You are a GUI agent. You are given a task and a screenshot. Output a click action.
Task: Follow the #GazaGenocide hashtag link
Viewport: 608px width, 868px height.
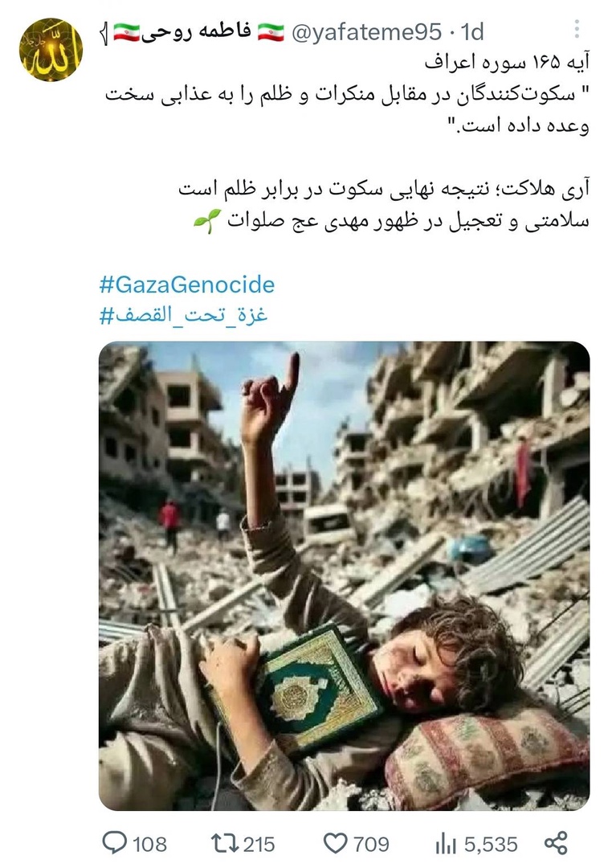click(187, 285)
